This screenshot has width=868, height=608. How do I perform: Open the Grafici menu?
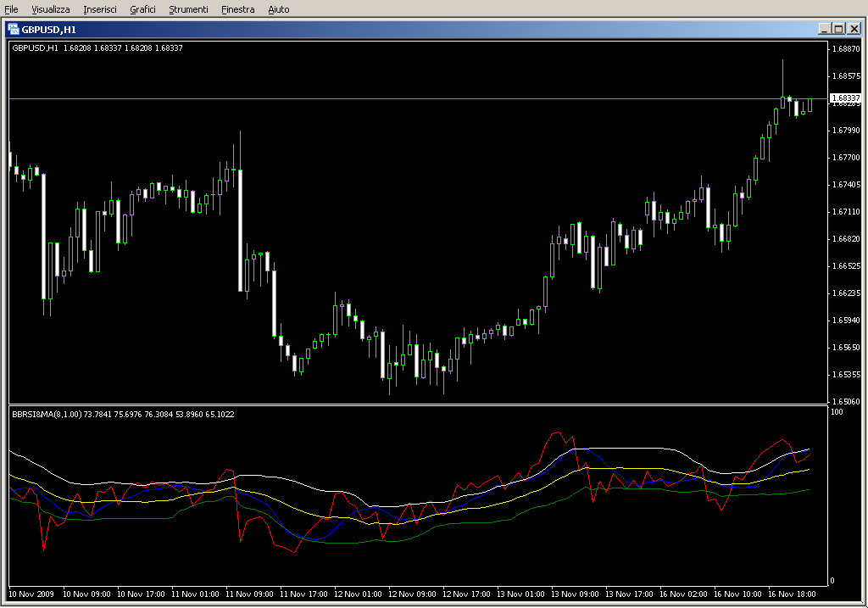142,9
